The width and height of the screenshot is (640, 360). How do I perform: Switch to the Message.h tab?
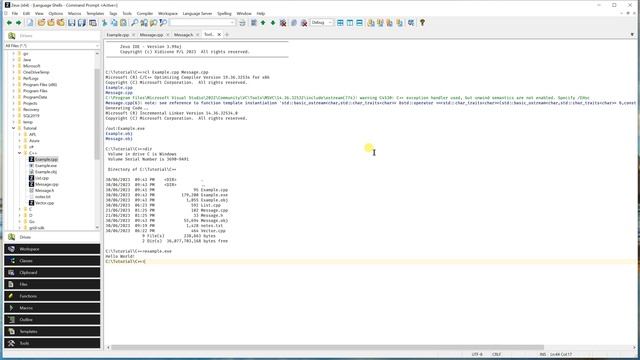(183, 35)
